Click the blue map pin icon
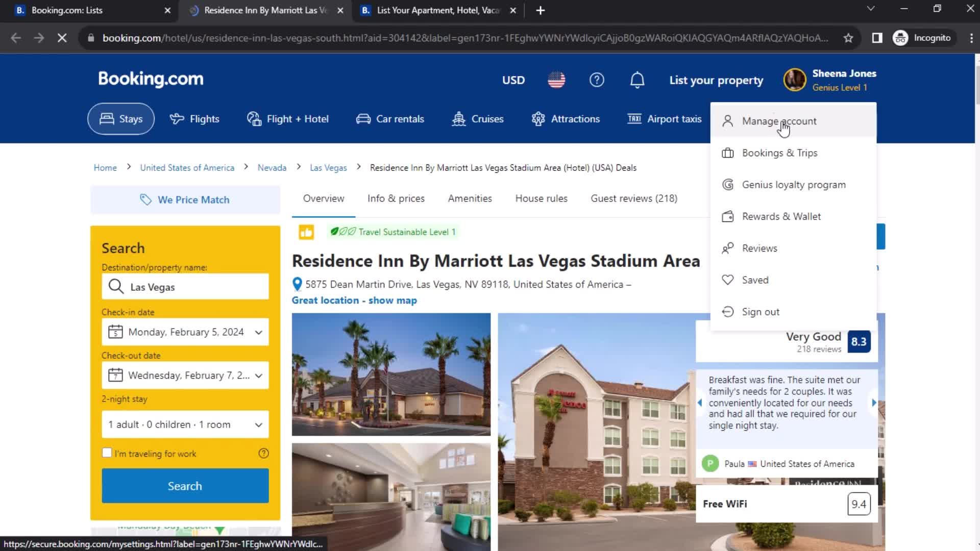 [297, 284]
